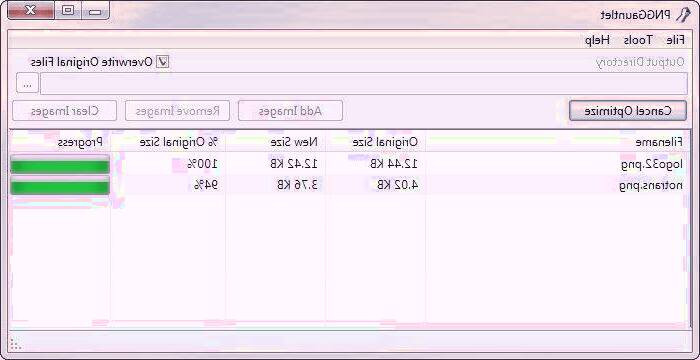Click the Output Directory text field
This screenshot has height=360, width=700.
click(x=363, y=84)
